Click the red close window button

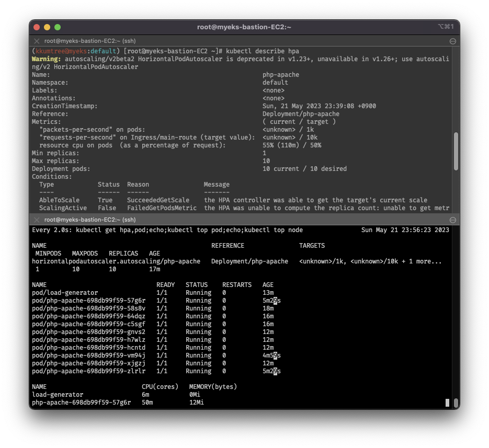pos(37,27)
